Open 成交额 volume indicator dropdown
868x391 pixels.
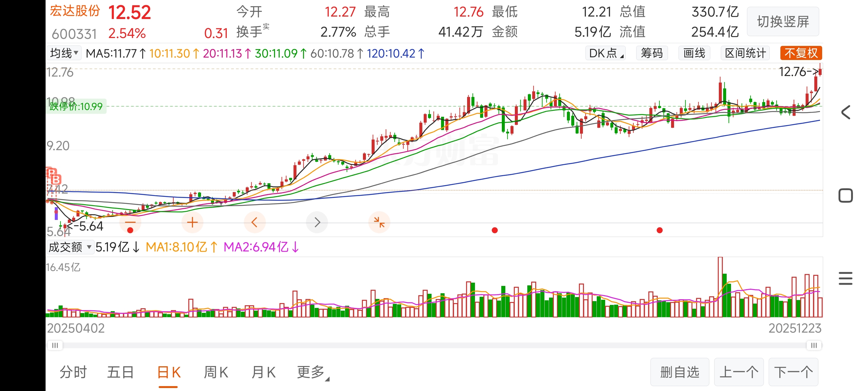[70, 247]
